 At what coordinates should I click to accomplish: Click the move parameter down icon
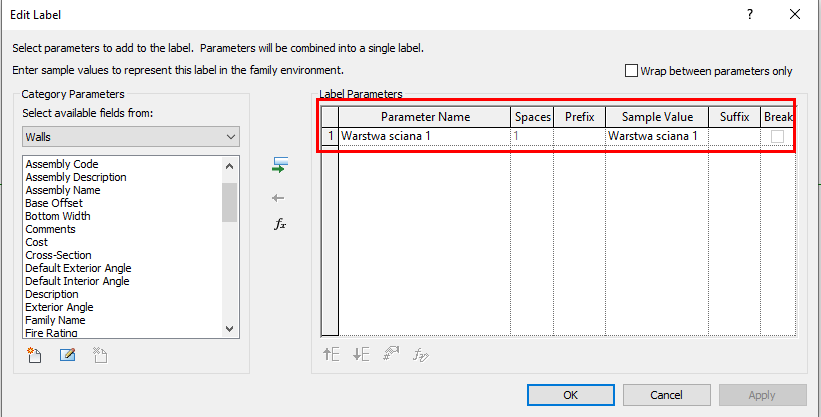361,354
